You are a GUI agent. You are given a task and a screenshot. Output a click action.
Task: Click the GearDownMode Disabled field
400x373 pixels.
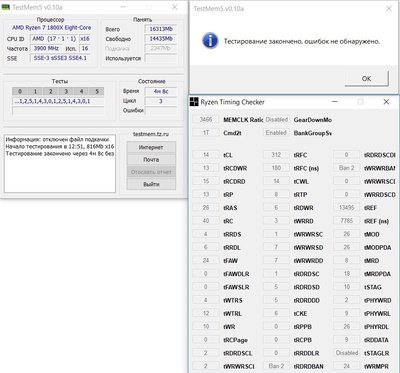276,119
